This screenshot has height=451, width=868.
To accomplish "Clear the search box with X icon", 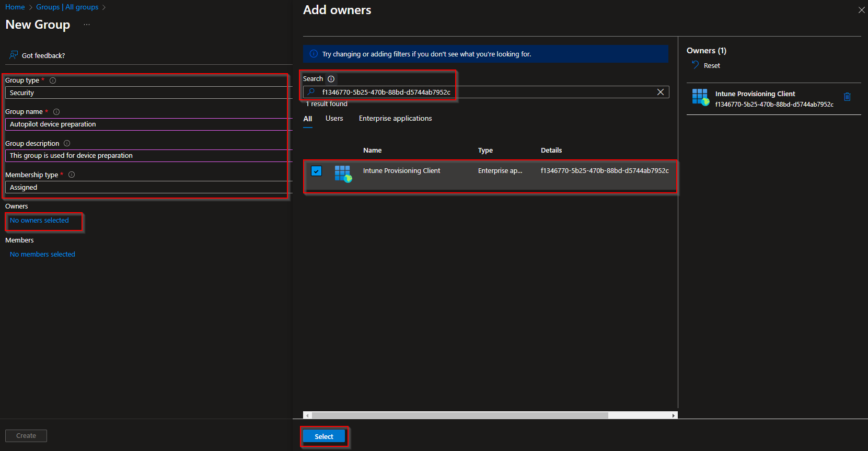I will (661, 92).
